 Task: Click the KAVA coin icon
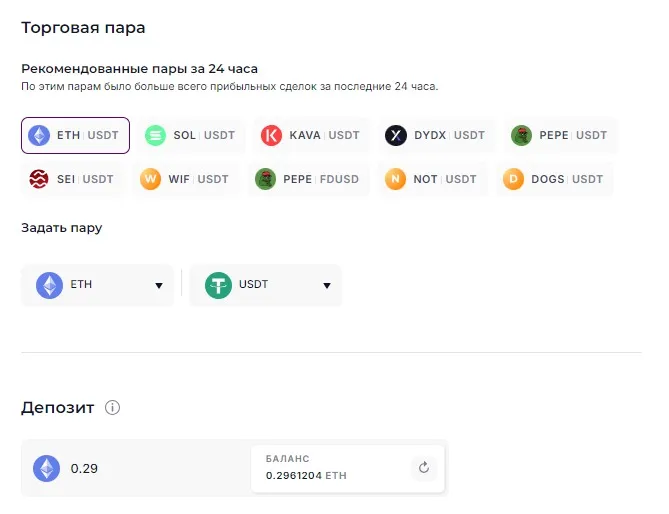click(271, 135)
